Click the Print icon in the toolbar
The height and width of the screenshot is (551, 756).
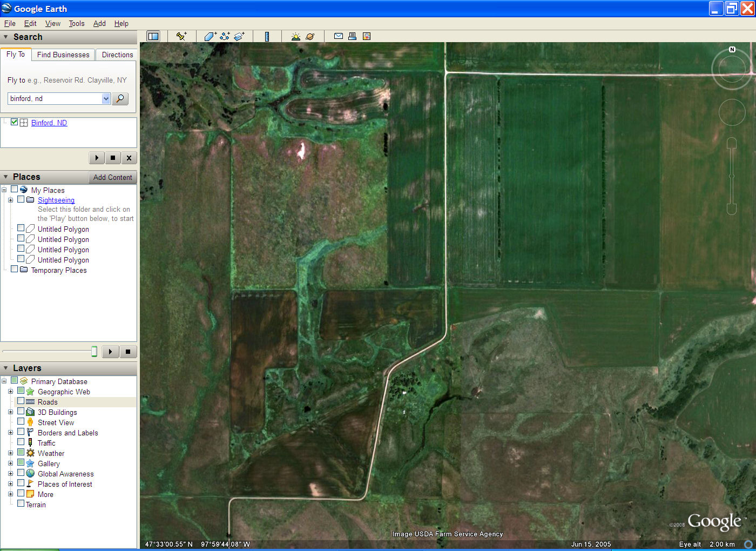click(352, 36)
